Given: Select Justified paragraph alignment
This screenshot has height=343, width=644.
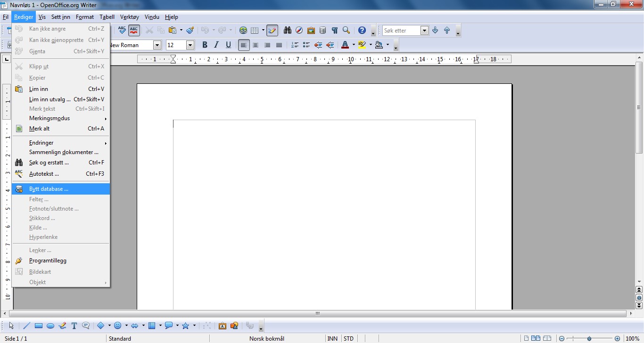Looking at the screenshot, I should click(279, 45).
